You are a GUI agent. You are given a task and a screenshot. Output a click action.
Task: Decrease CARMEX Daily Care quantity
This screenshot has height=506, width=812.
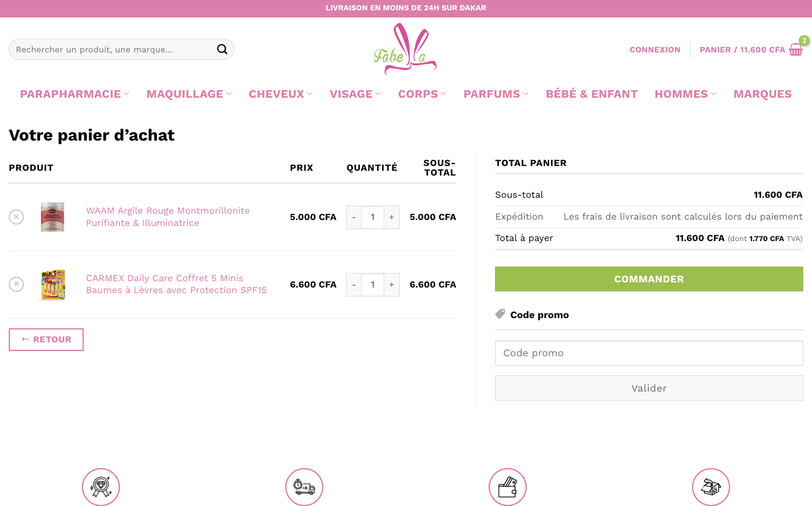tap(354, 285)
